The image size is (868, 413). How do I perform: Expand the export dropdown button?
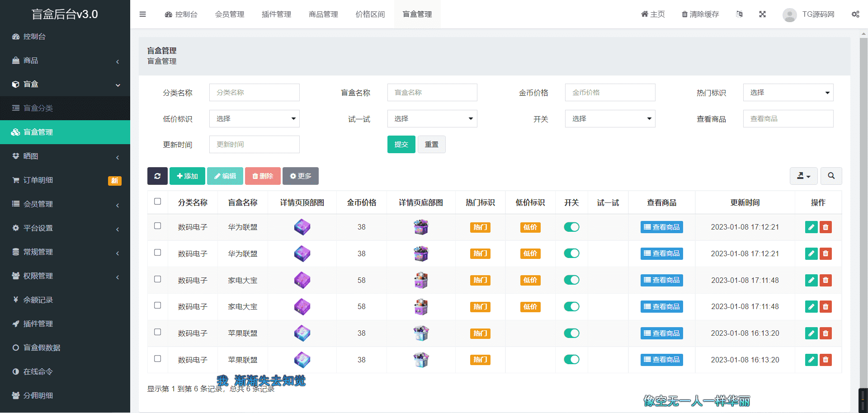click(803, 176)
